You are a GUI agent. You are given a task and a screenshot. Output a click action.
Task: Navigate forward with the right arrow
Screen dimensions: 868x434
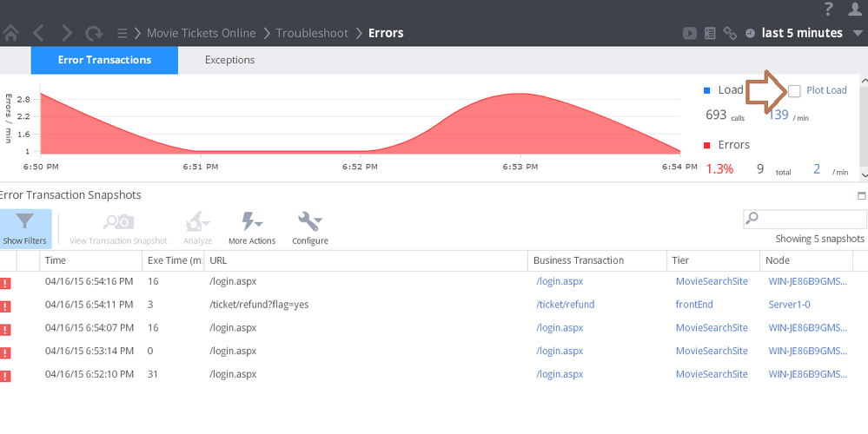pos(67,33)
